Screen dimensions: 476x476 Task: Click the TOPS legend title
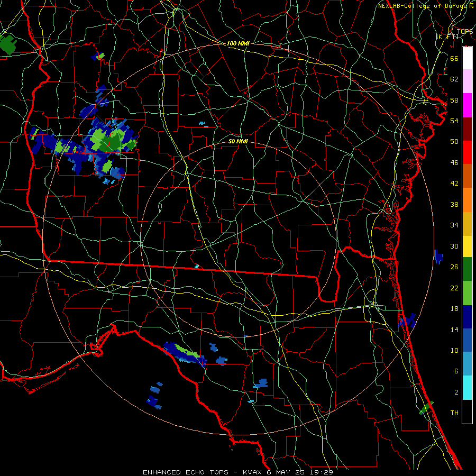click(465, 31)
